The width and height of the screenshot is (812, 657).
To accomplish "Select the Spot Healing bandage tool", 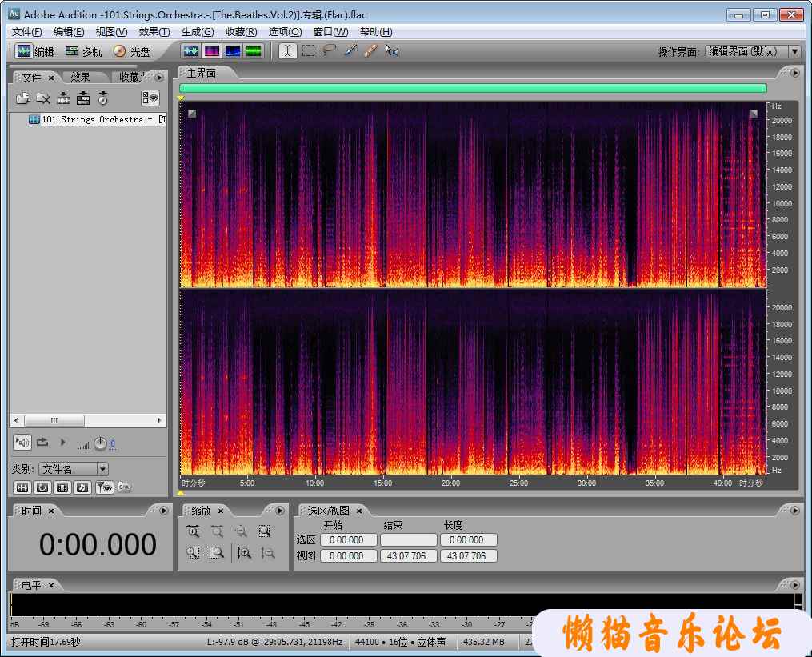I will [x=370, y=50].
